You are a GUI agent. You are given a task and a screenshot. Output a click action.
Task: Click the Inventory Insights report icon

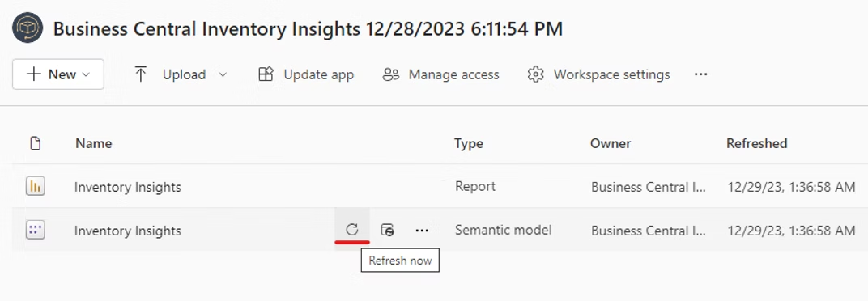click(36, 187)
